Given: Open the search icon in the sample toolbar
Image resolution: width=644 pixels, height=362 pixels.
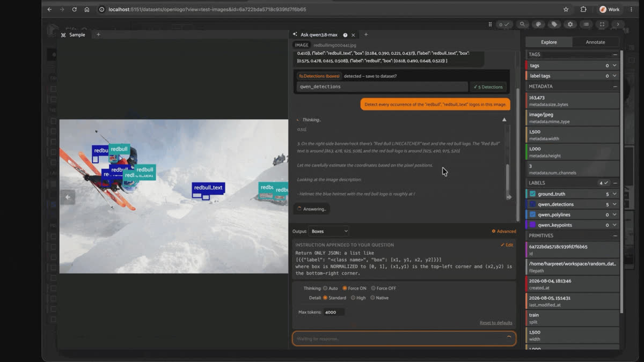Looking at the screenshot, I should tap(522, 24).
